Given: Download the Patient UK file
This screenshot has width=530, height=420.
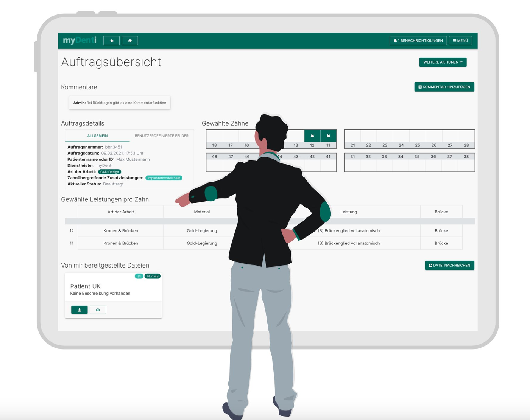Looking at the screenshot, I should point(79,310).
